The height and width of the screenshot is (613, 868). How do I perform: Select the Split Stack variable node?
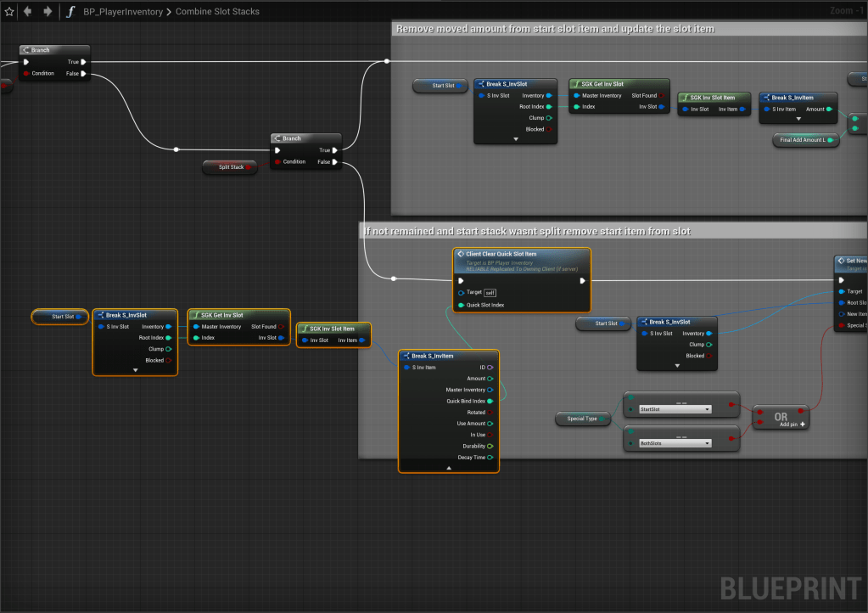tap(232, 167)
